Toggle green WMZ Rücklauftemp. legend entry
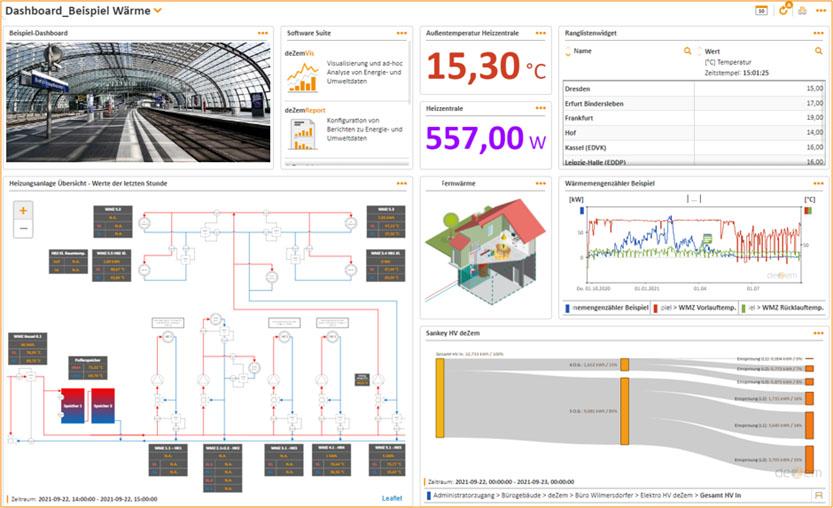Viewport: 833px width, 508px height. pos(783,308)
